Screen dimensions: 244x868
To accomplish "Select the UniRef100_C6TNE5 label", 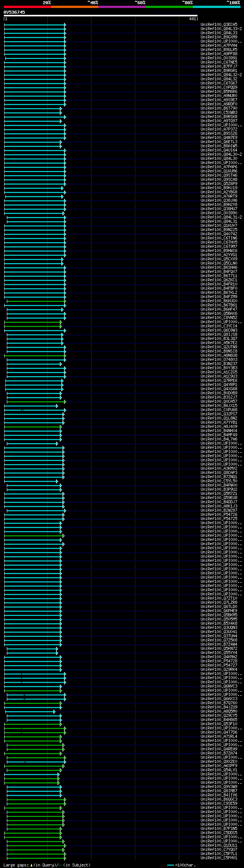I will click(219, 62).
